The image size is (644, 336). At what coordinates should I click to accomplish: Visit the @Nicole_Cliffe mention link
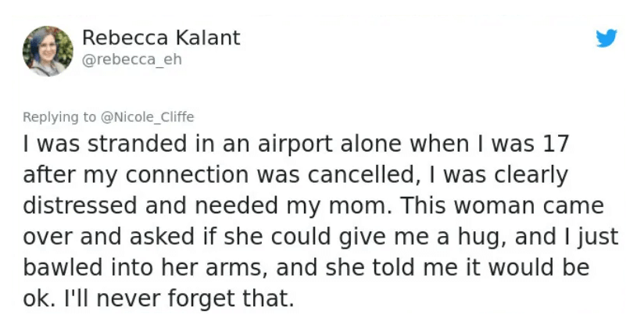point(147,117)
